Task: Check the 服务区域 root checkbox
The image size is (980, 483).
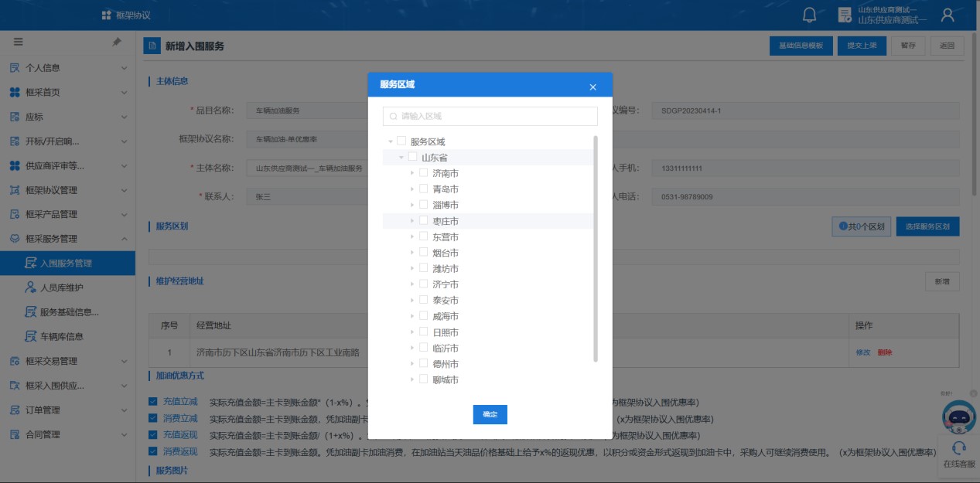Action: tap(401, 141)
